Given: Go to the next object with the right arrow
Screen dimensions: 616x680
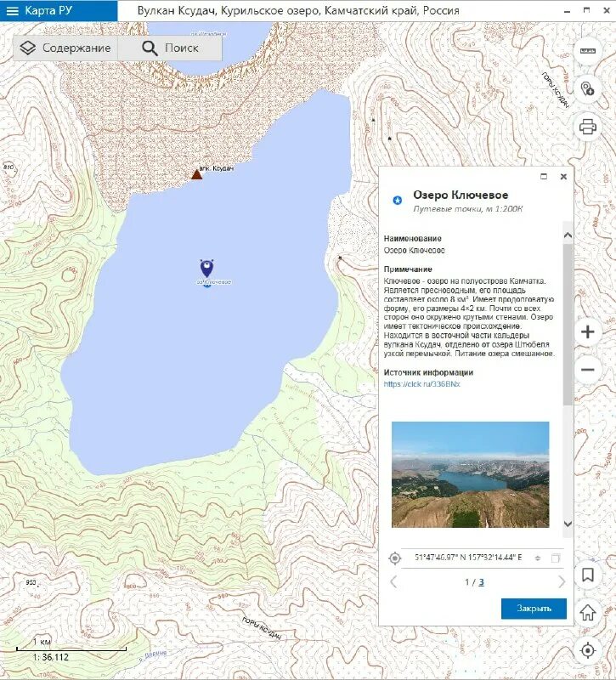Looking at the screenshot, I should [x=562, y=582].
